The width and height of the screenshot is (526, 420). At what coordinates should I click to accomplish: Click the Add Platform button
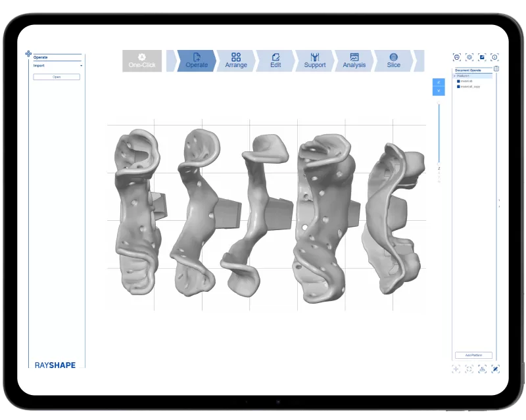[473, 355]
